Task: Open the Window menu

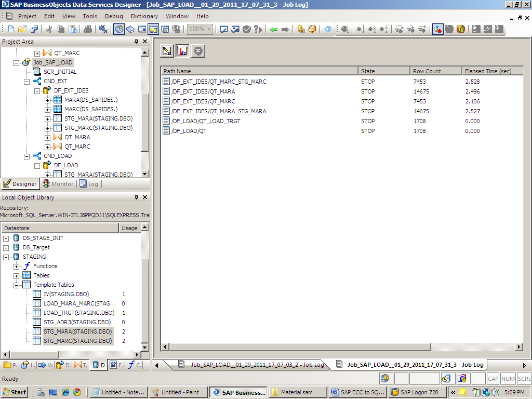Action: [x=177, y=16]
